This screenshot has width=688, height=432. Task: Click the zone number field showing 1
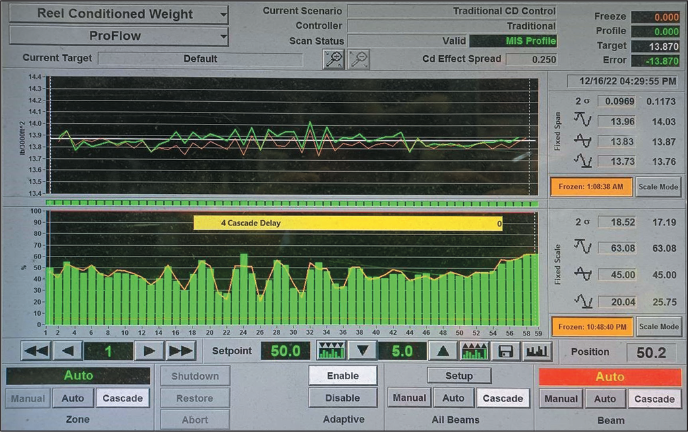[108, 351]
